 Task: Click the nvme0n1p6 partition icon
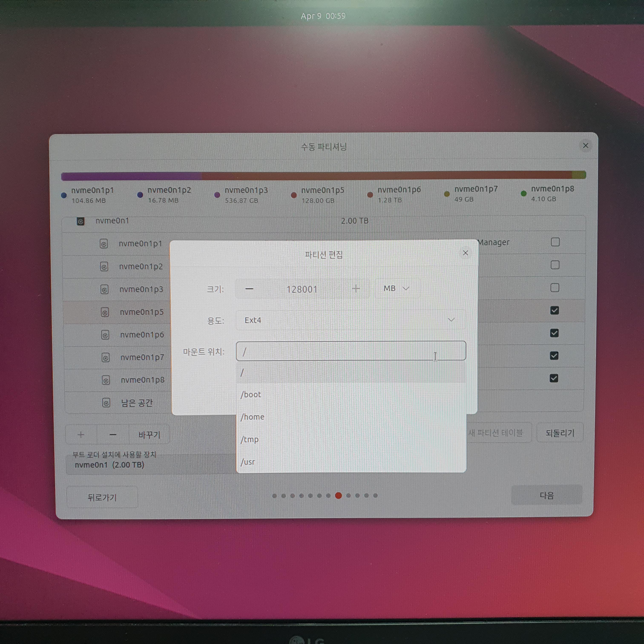point(105,335)
